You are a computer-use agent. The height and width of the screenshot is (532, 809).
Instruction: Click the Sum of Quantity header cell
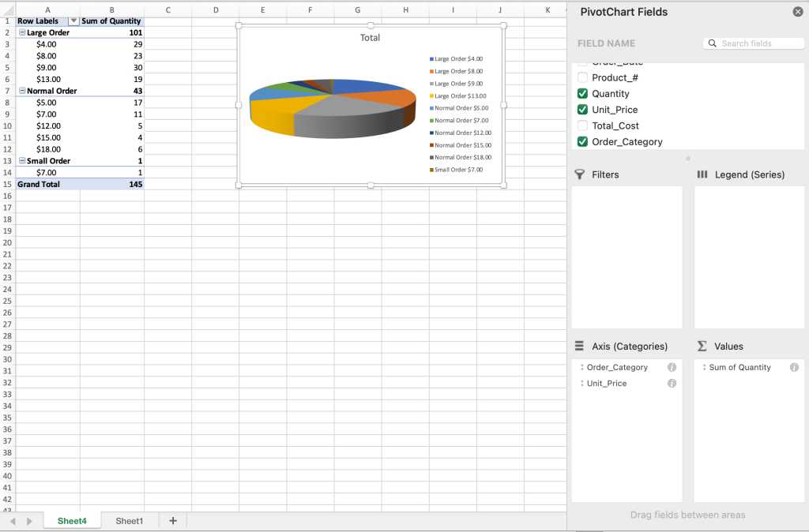(x=111, y=21)
